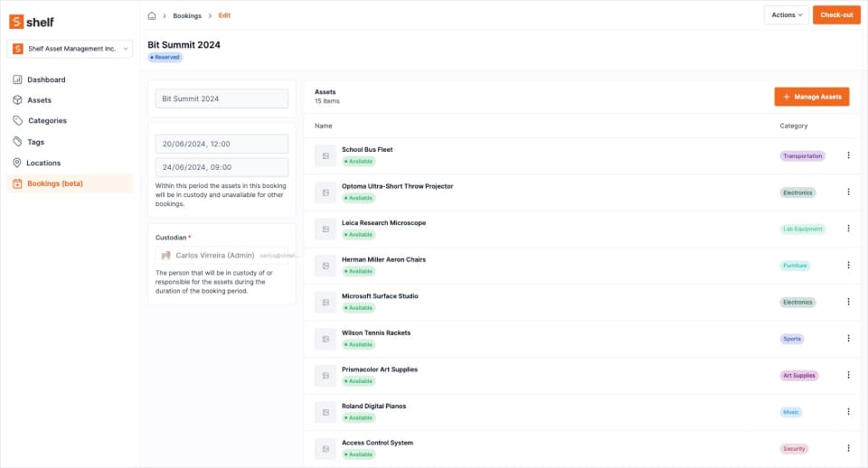The width and height of the screenshot is (868, 468).
Task: Open Optoma Ultra-Short Throw Projector asset
Action: coord(398,186)
